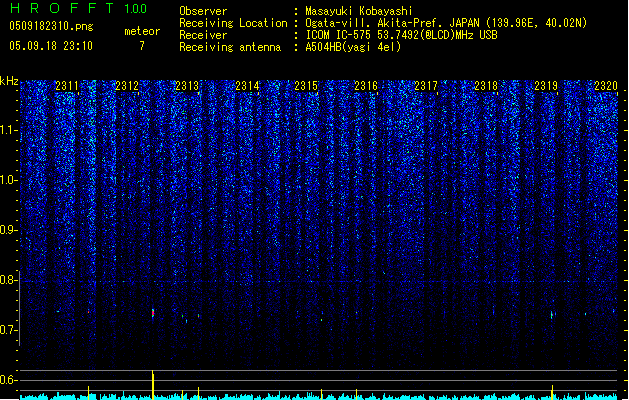Click the 2316 time marker
Viewport: 629px width, 400px height.
(x=366, y=86)
